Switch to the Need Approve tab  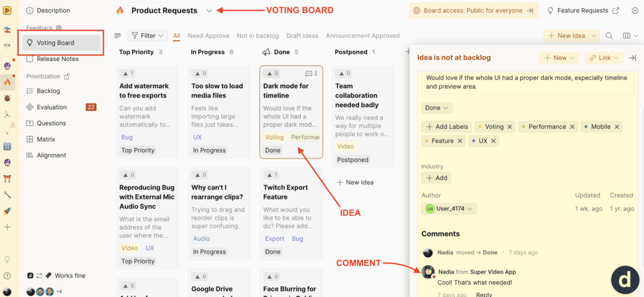(x=208, y=36)
